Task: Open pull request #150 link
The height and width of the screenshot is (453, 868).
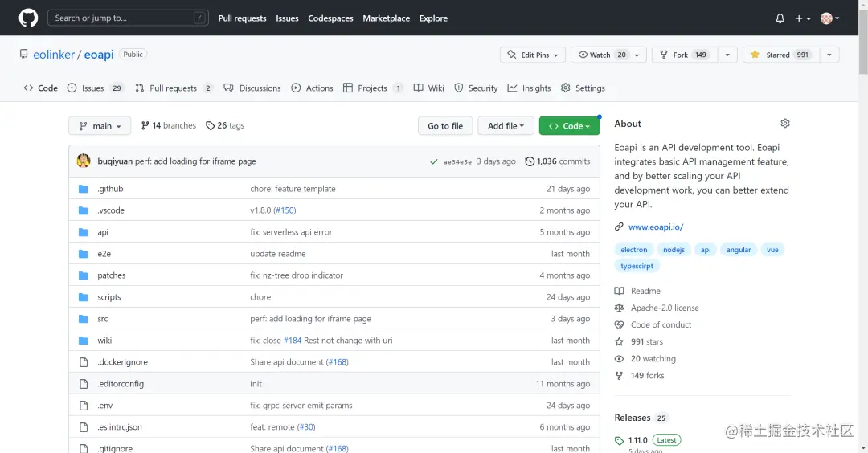Action: pos(285,210)
